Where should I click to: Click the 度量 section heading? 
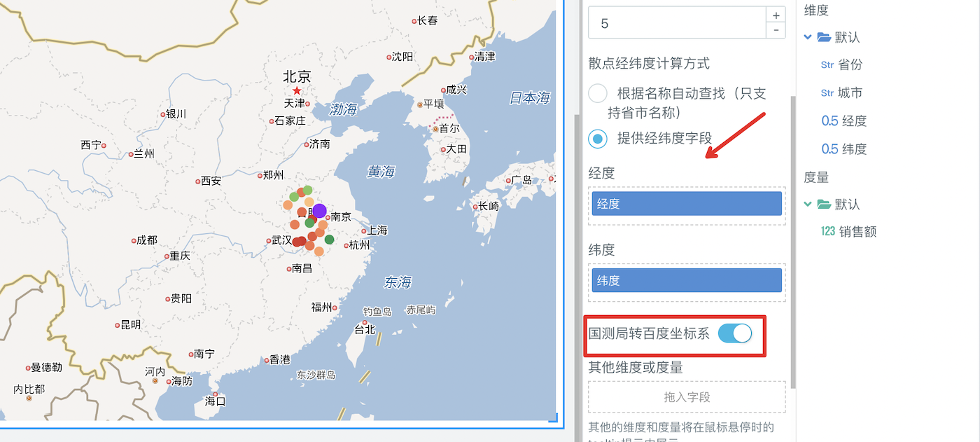click(816, 177)
